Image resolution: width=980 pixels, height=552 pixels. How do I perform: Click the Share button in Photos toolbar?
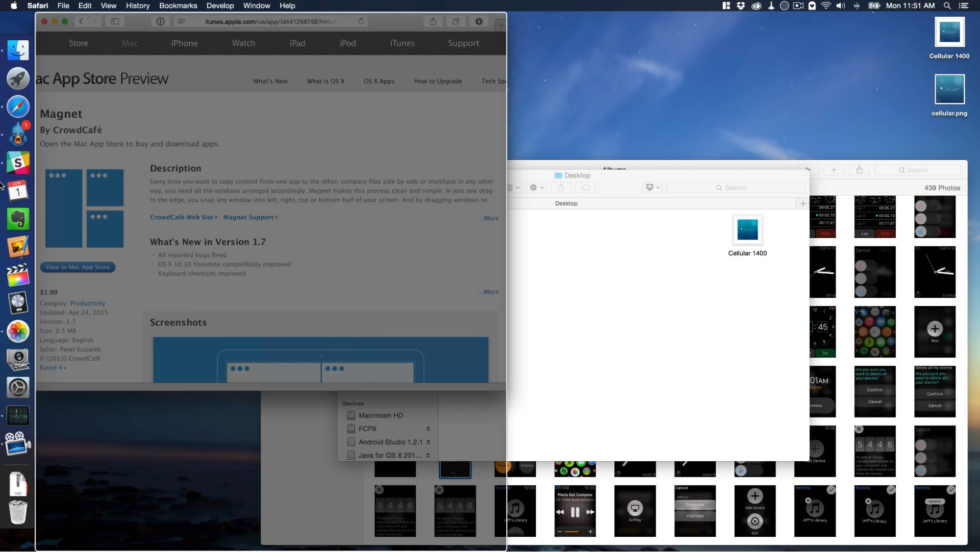[x=859, y=170]
